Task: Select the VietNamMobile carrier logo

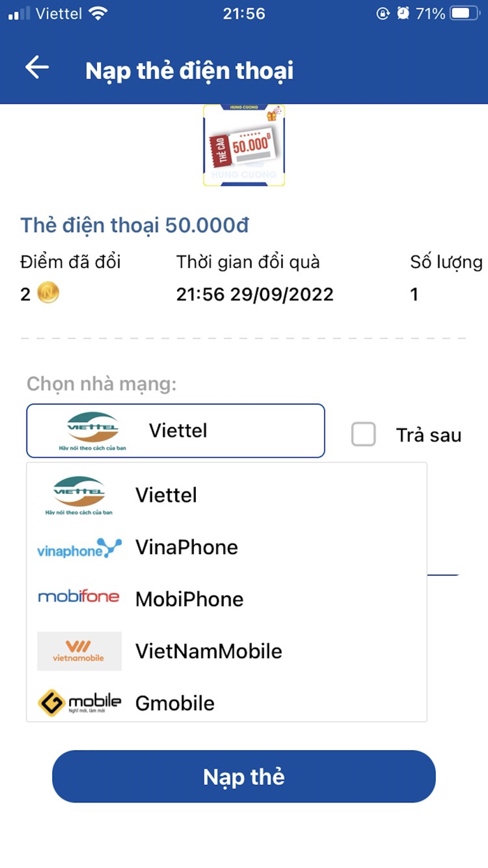Action: click(x=79, y=650)
